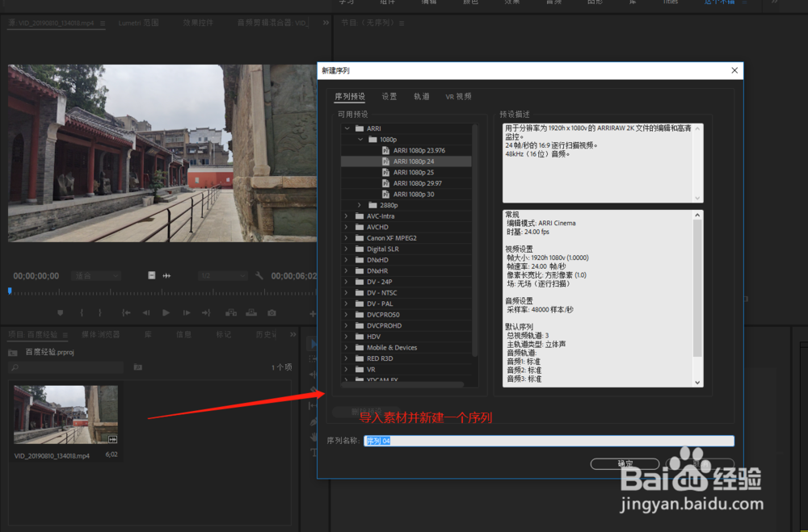
Task: Open the 效果控件 panel tab
Action: 198,23
